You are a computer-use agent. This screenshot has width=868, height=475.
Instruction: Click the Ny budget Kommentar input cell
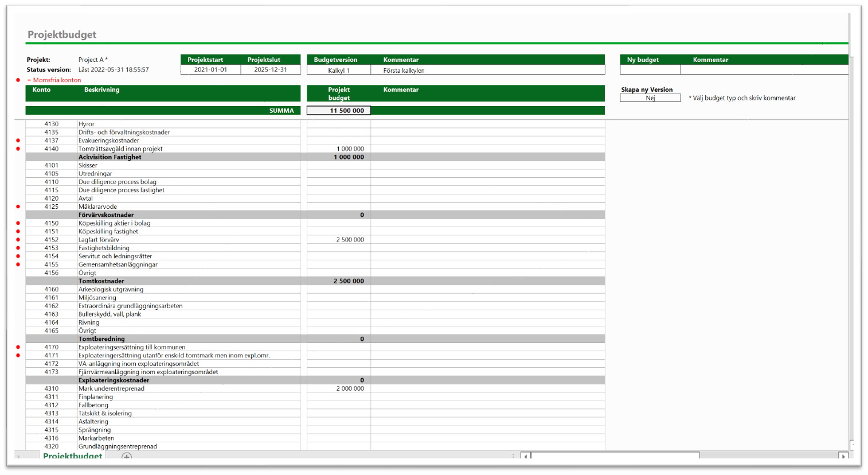click(764, 70)
